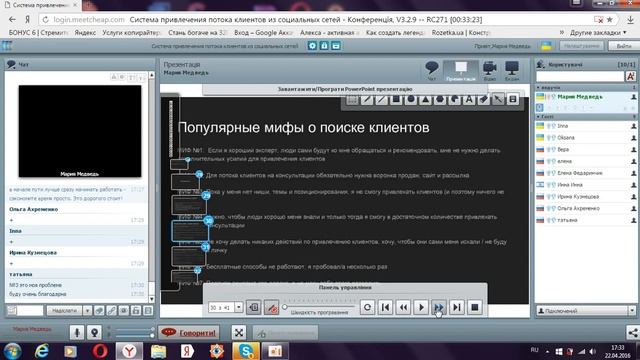Open Skype from the Windows taskbar

246,351
